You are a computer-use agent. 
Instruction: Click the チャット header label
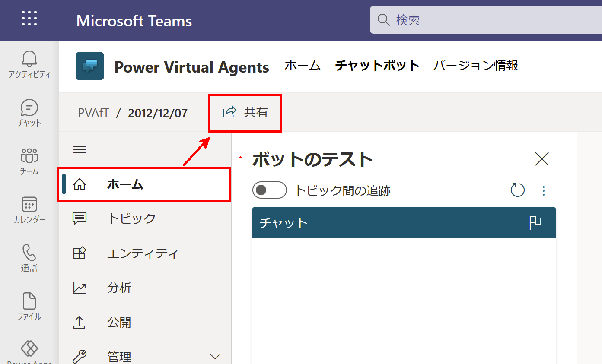pos(283,223)
